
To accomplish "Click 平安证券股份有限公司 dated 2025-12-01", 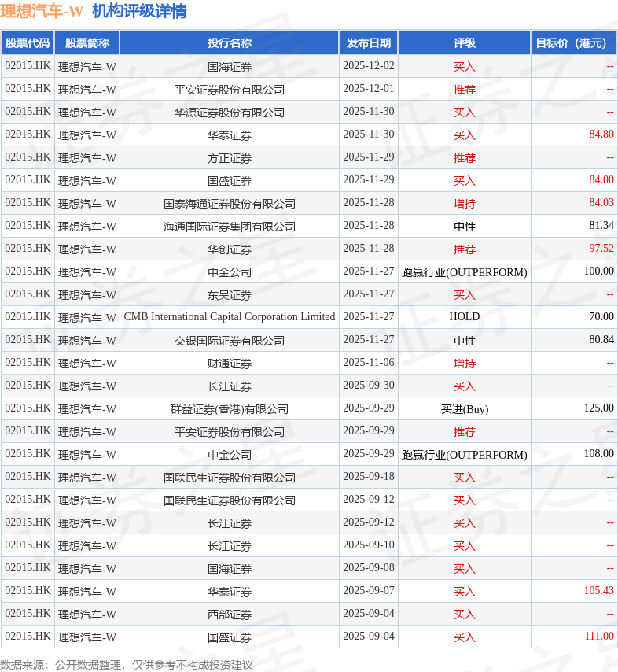I will pyautogui.click(x=229, y=90).
